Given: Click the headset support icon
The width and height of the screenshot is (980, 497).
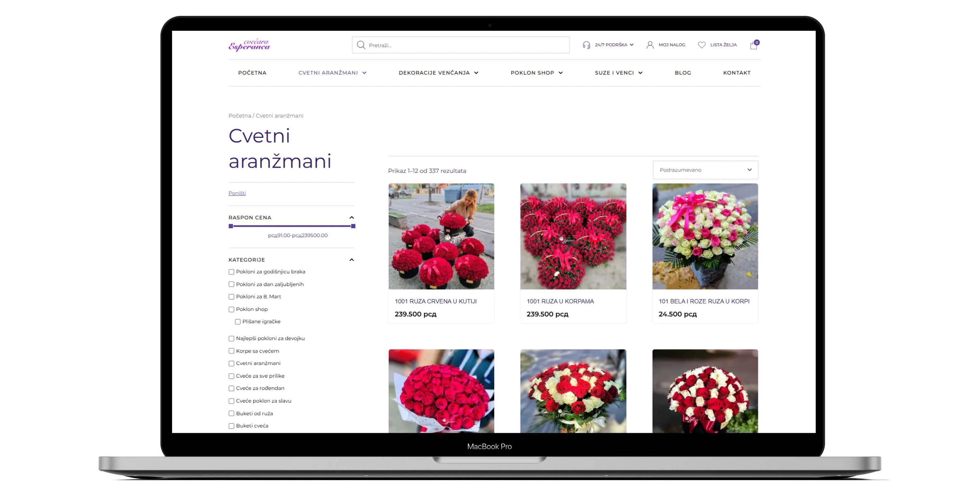Looking at the screenshot, I should click(x=586, y=45).
